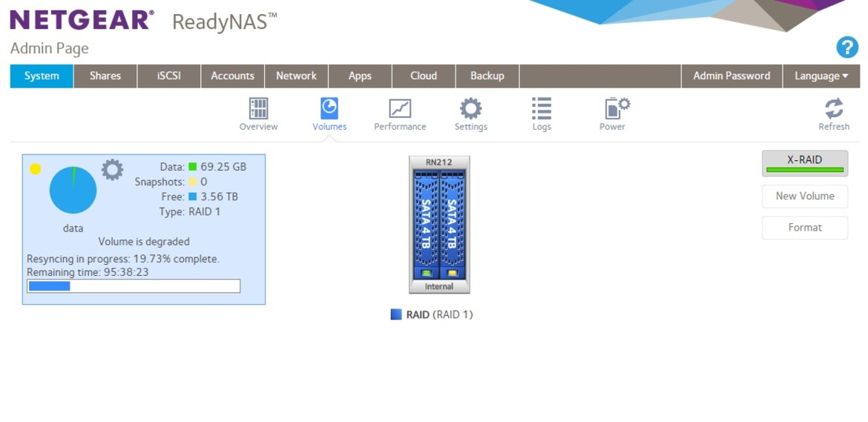Click the green Data color swatch
Image resolution: width=868 pixels, height=422 pixels.
[193, 166]
